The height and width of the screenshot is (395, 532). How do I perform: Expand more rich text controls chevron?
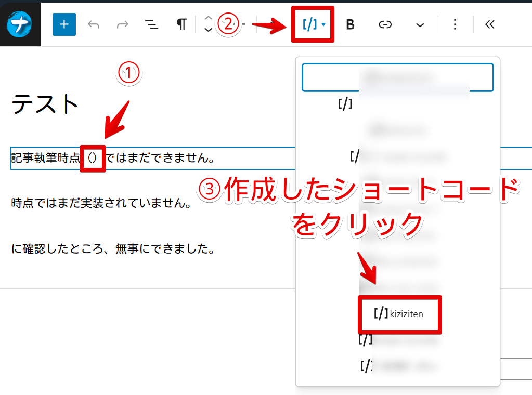coord(420,25)
